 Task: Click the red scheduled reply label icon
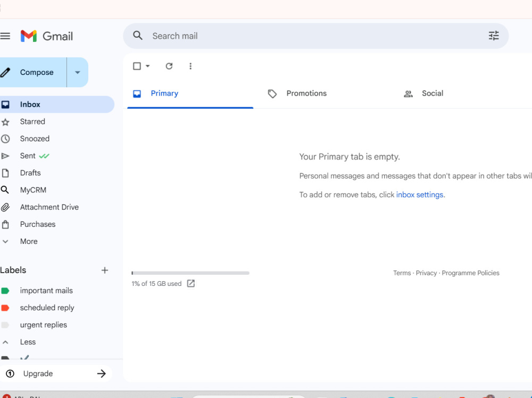coord(5,308)
